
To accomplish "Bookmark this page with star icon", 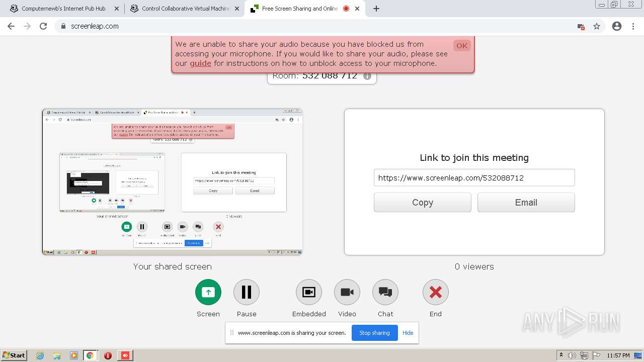I will coord(597,26).
